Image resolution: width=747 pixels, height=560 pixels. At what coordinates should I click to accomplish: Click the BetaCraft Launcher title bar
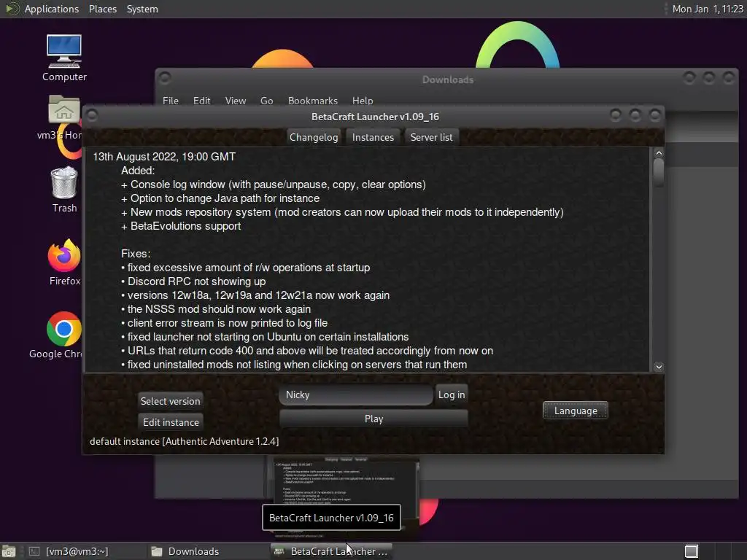375,117
